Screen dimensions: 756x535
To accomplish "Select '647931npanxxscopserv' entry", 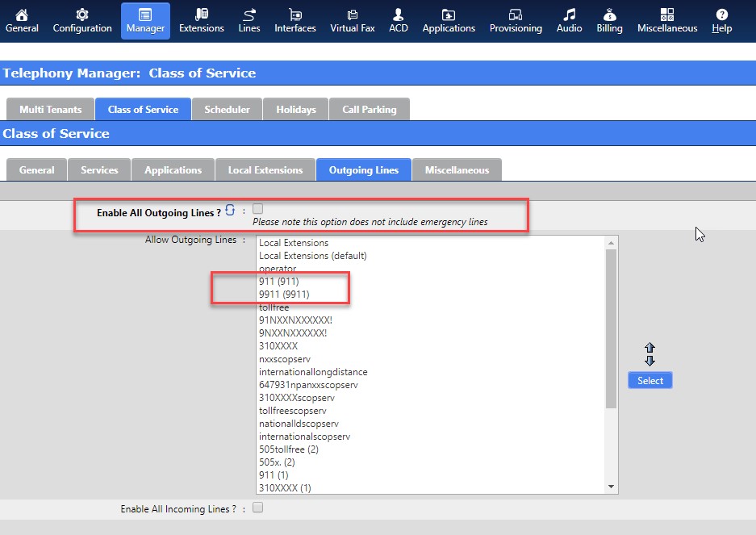I will tap(308, 385).
